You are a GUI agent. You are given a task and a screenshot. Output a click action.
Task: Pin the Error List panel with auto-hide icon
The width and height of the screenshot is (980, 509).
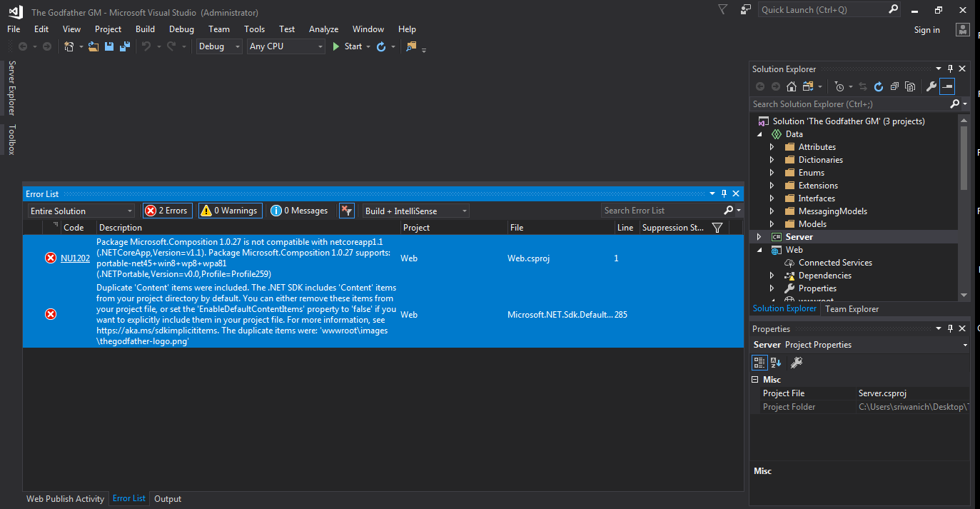pos(724,193)
